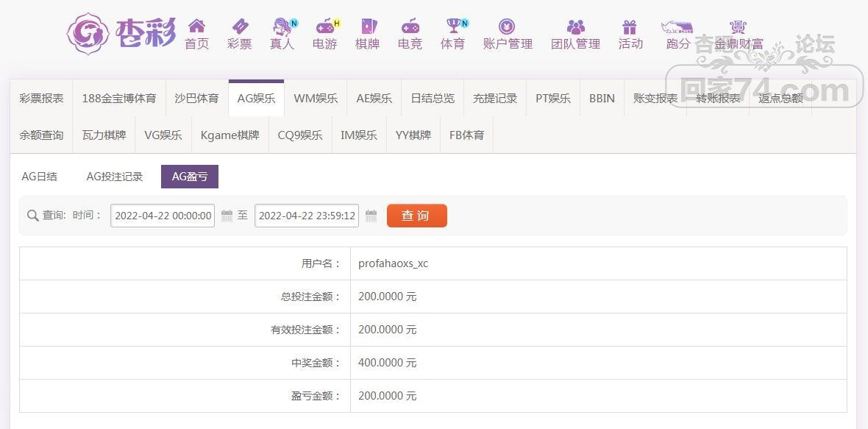Open the 体育 trophy icon
This screenshot has height=429, width=868.
452,26
